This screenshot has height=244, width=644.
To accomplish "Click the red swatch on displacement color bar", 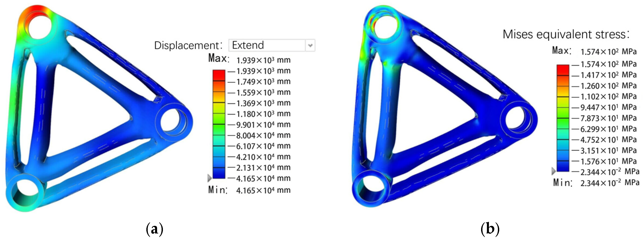I will pos(219,75).
